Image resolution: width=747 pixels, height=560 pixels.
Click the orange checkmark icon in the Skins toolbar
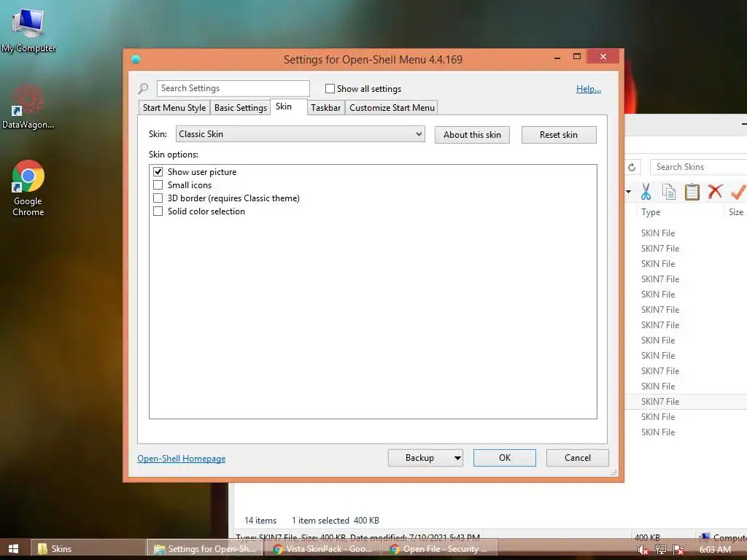(738, 192)
